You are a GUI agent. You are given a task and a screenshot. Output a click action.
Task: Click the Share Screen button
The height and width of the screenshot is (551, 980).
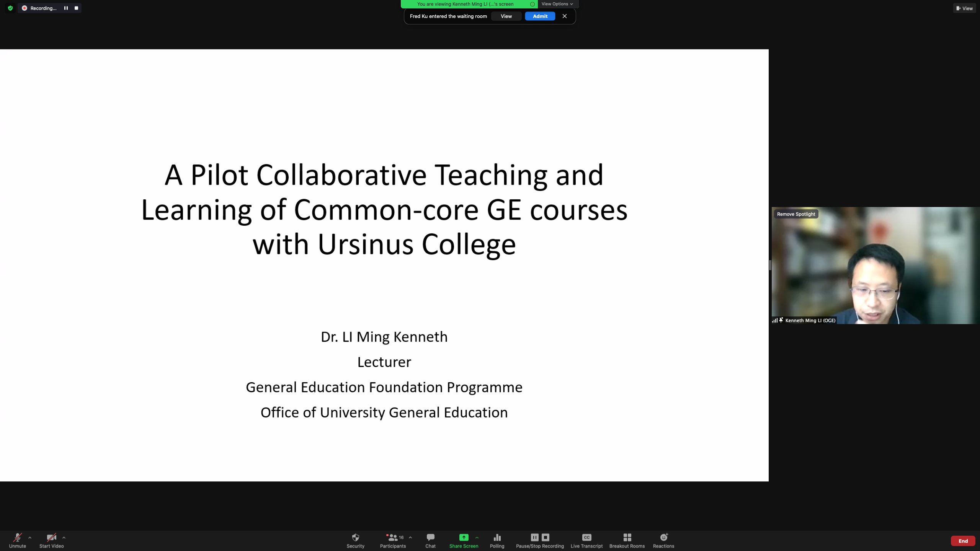(464, 541)
